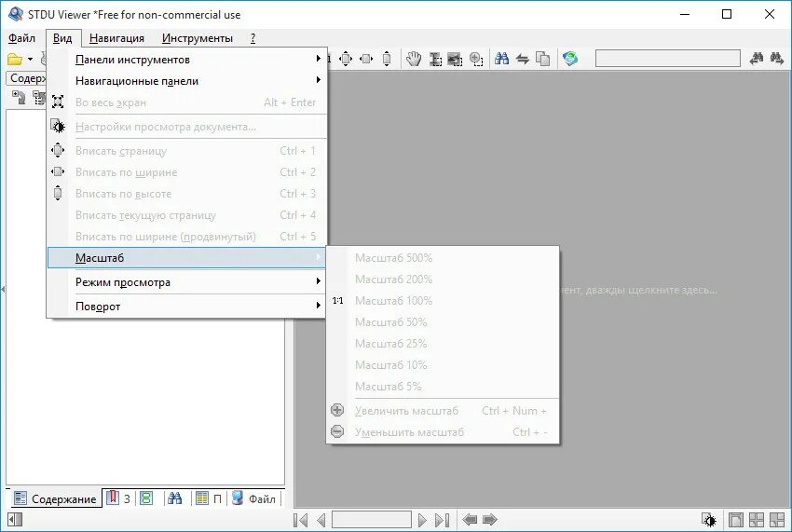
Task: Switch to the bookmarks tab with red ribbon
Action: coord(118,499)
